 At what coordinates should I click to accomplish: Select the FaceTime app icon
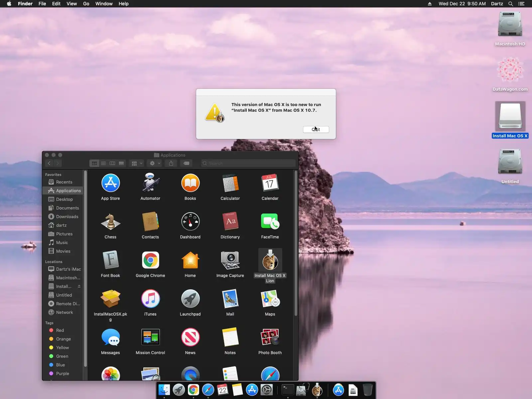(270, 221)
